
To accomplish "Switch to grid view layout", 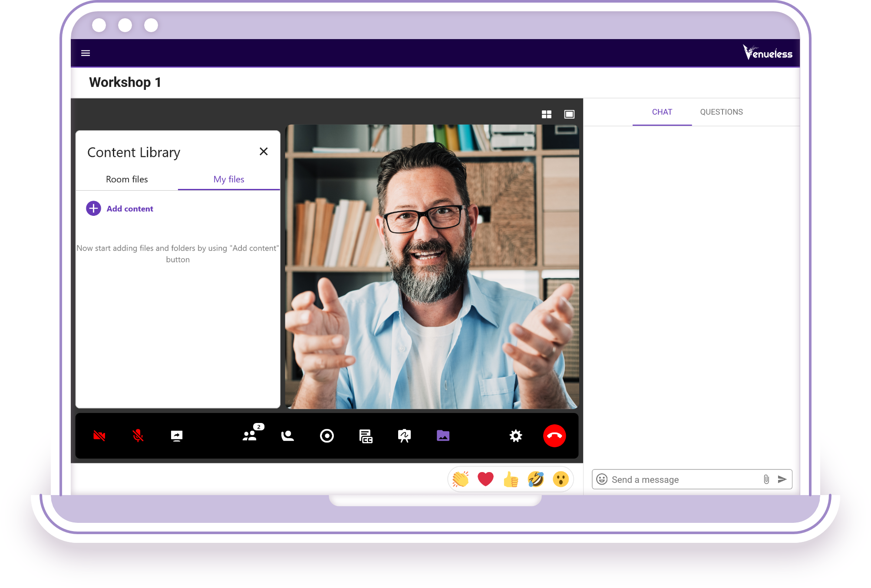I will [546, 114].
